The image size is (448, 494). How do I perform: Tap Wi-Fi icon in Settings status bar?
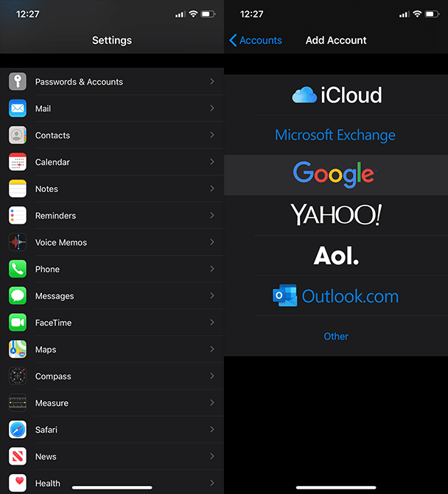tap(193, 14)
